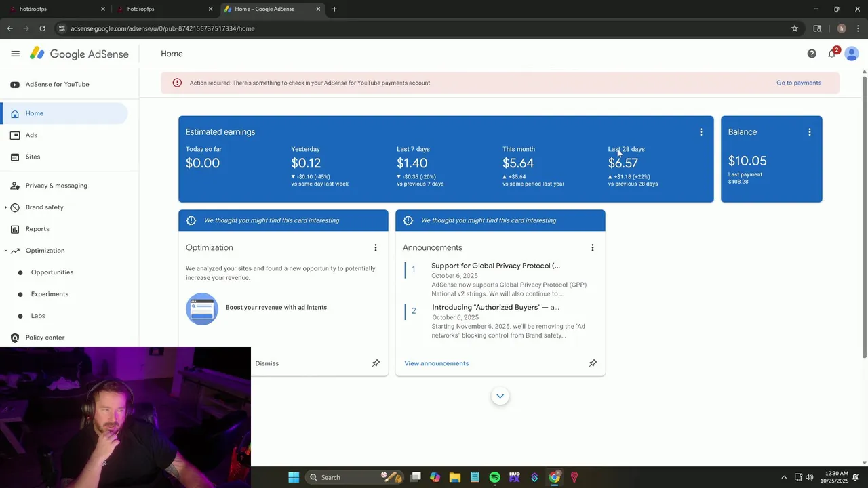The height and width of the screenshot is (488, 868).
Task: Click the page vertical scrollbar
Action: [x=864, y=217]
